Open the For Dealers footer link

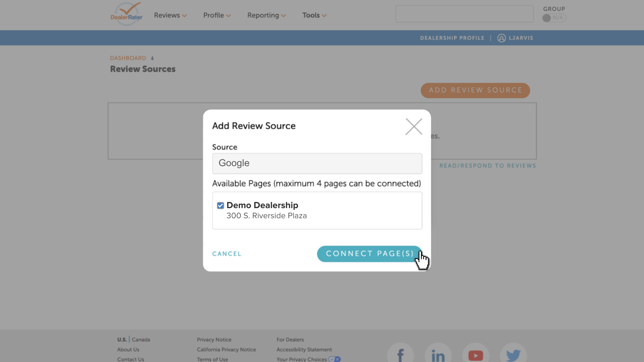coord(290,340)
